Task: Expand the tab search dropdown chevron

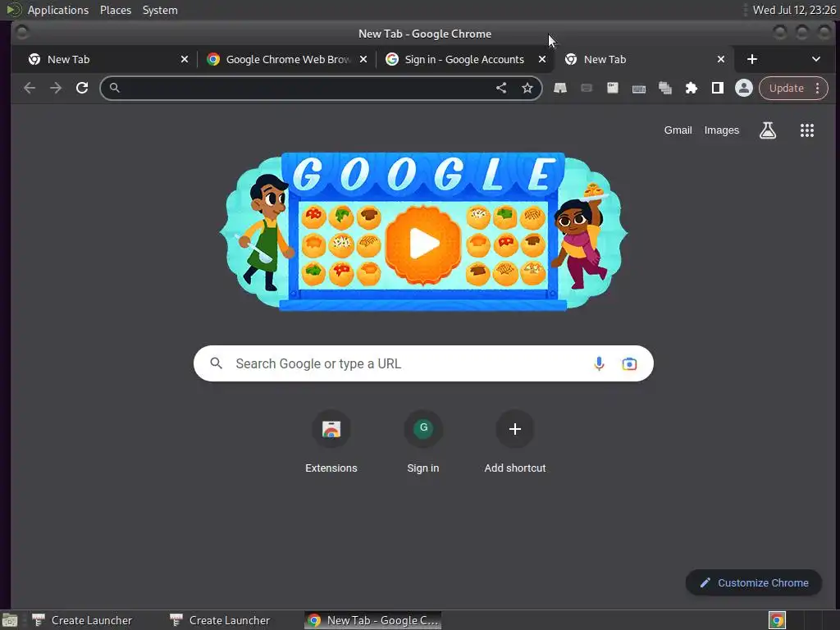Action: click(816, 59)
